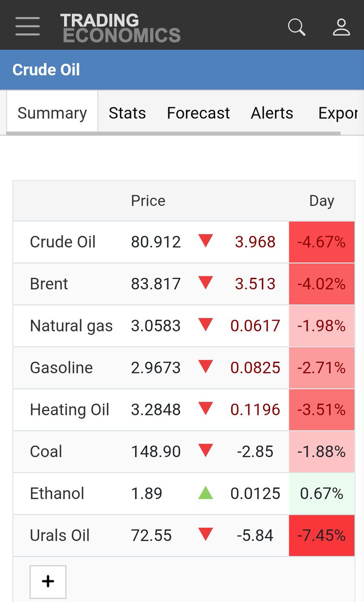This screenshot has width=364, height=602.
Task: Open the user account profile icon
Action: point(341,26)
